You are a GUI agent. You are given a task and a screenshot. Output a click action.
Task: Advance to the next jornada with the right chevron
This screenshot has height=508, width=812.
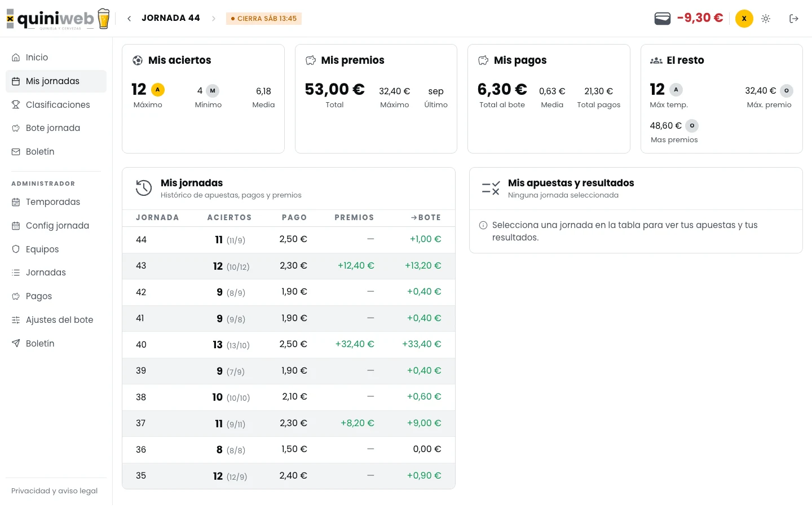(214, 19)
